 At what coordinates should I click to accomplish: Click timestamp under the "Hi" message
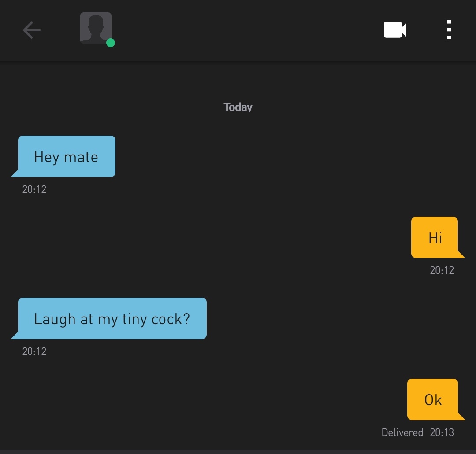click(x=442, y=270)
